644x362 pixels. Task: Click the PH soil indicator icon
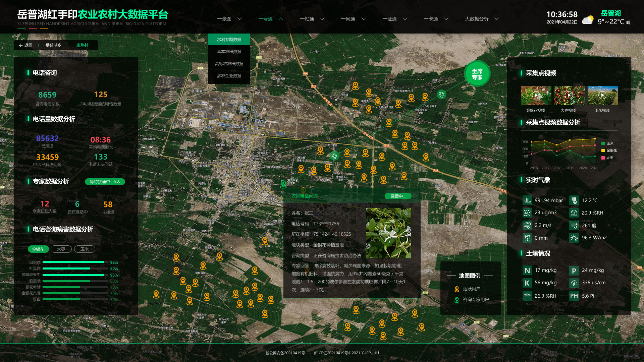tap(574, 296)
